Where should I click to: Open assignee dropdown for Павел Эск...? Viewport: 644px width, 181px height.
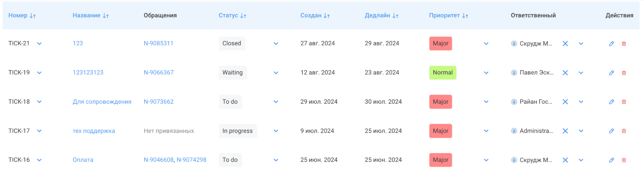pyautogui.click(x=581, y=73)
